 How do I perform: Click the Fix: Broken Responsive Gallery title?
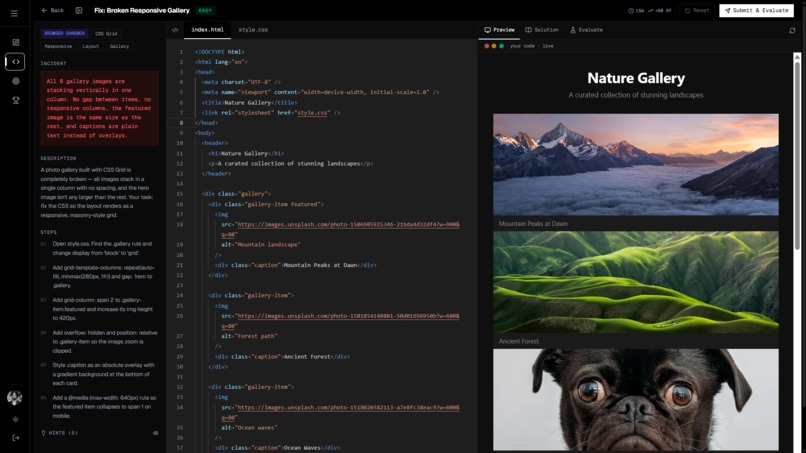[x=142, y=10]
